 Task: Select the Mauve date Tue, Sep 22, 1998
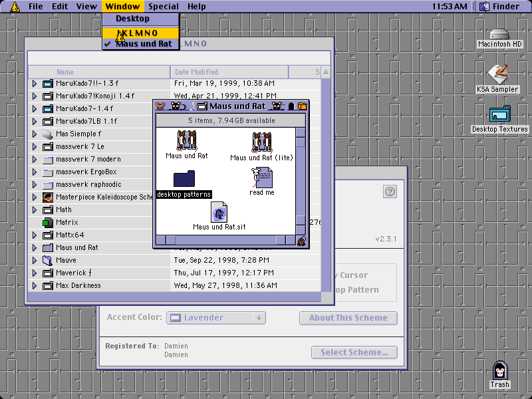point(221,260)
